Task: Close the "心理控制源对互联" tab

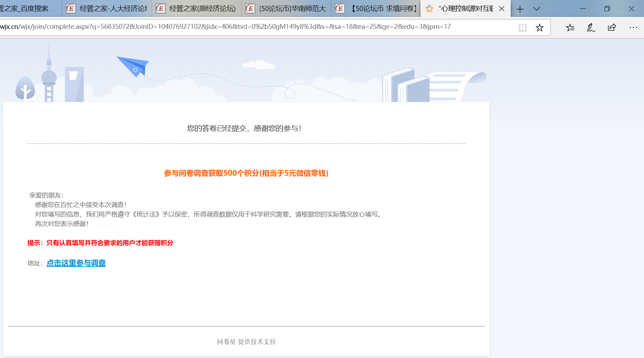Action: point(502,9)
